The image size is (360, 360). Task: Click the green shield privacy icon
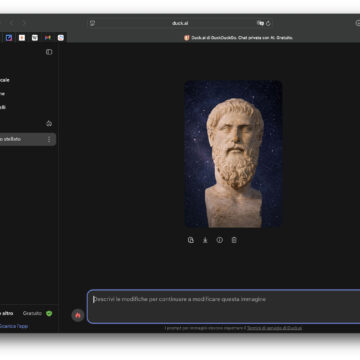[49, 313]
